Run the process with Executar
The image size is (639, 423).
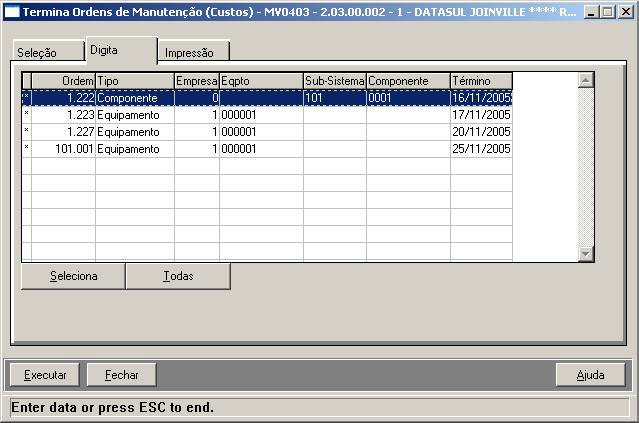pos(45,375)
